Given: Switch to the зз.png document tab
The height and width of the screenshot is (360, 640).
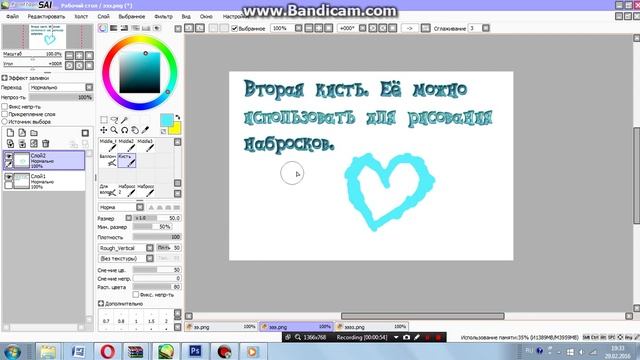Looking at the screenshot, I should click(x=221, y=327).
